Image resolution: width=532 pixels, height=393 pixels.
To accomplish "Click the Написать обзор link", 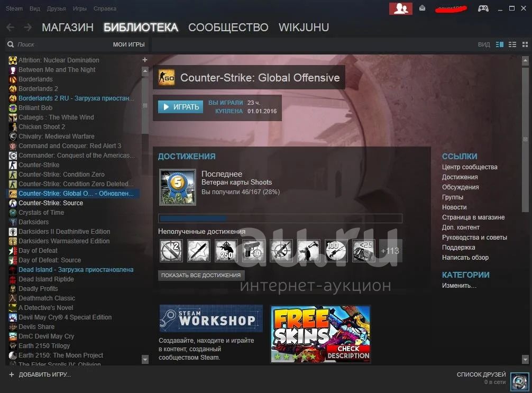I will click(465, 257).
